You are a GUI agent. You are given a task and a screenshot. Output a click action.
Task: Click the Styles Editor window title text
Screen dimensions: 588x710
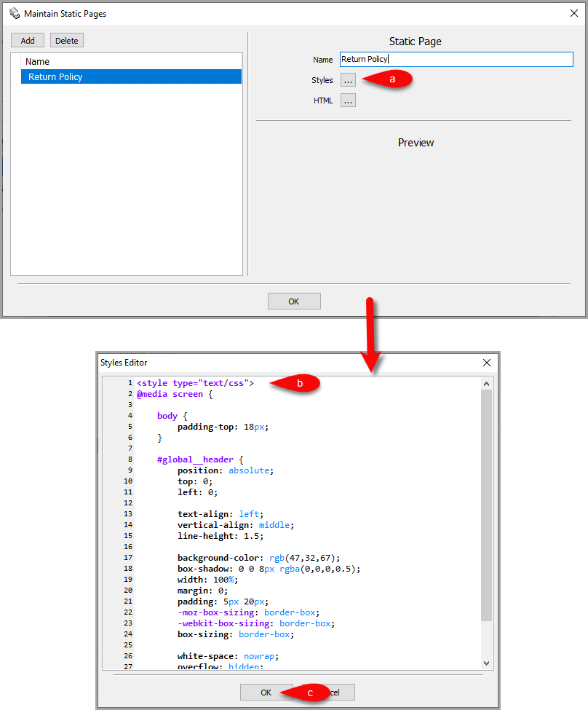coord(124,362)
